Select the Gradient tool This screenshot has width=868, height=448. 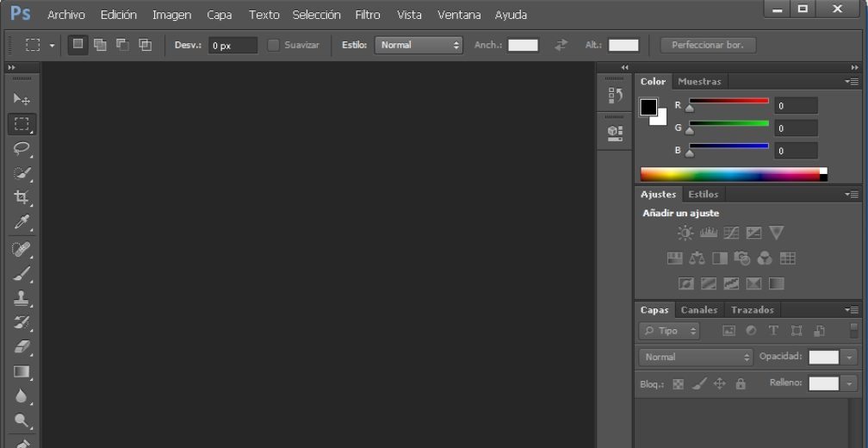click(x=22, y=371)
